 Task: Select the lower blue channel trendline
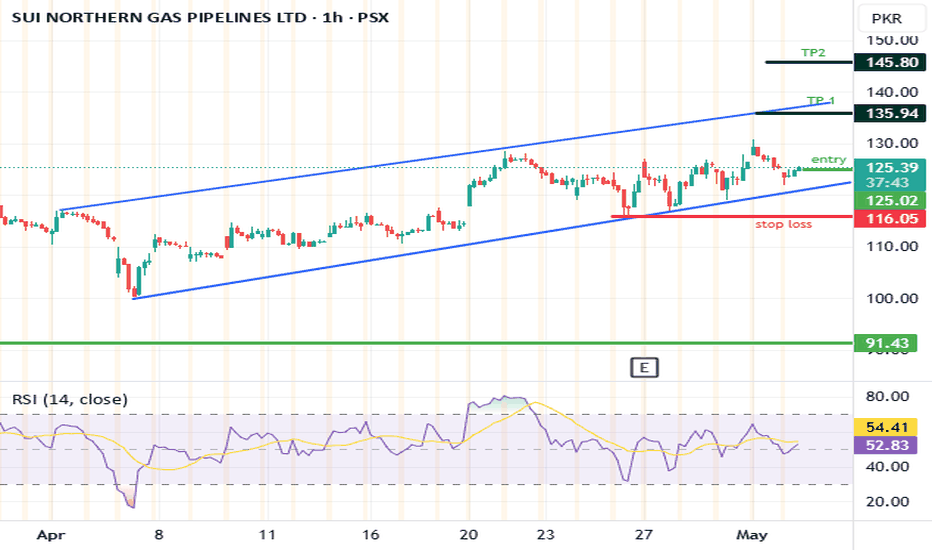(x=492, y=241)
